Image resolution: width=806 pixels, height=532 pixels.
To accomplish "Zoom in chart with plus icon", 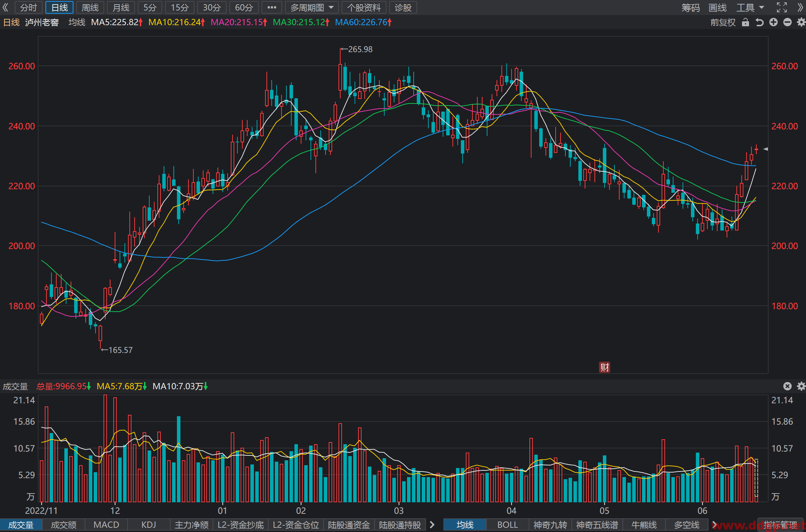I will pyautogui.click(x=773, y=22).
